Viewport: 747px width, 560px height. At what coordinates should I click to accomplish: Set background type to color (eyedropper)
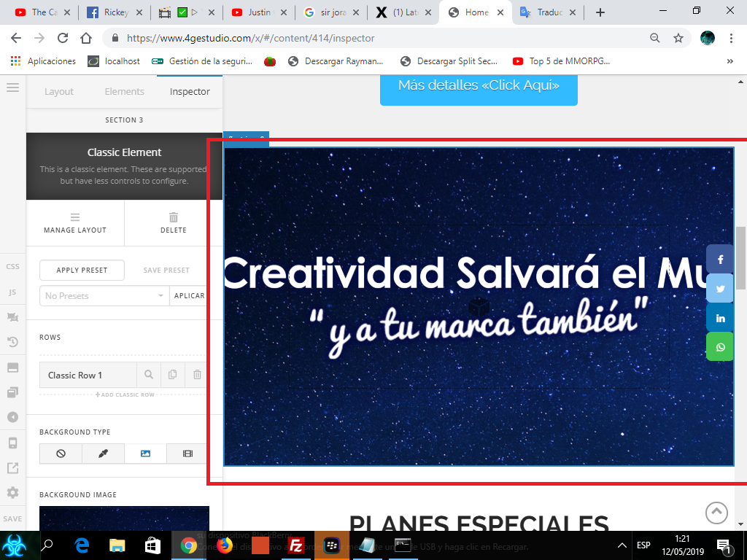pos(103,454)
